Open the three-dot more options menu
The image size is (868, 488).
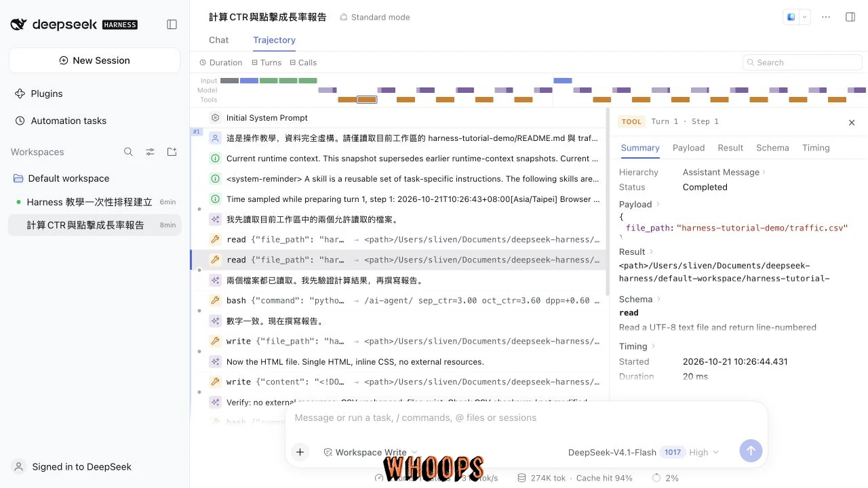(826, 17)
